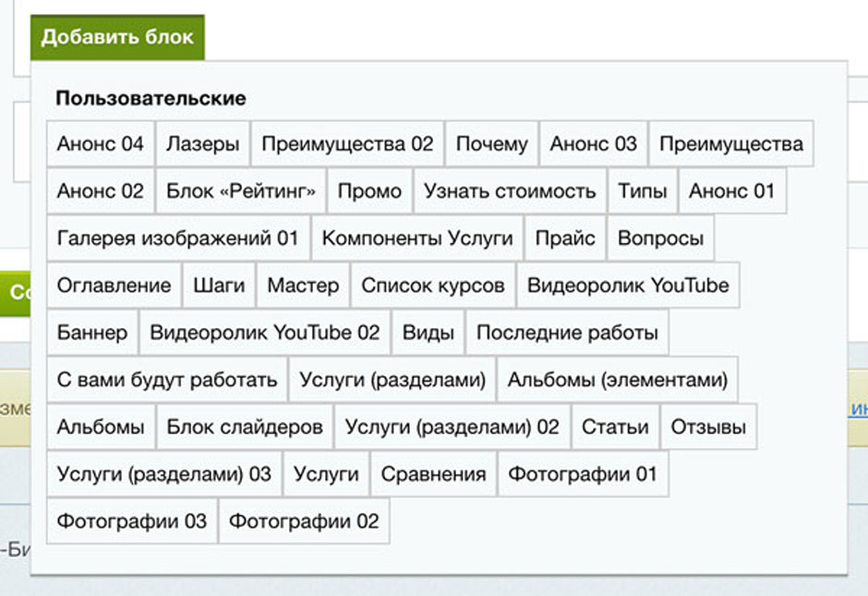Image resolution: width=868 pixels, height=596 pixels.
Task: Click the «Узнать стоимость» block option
Action: [x=510, y=191]
